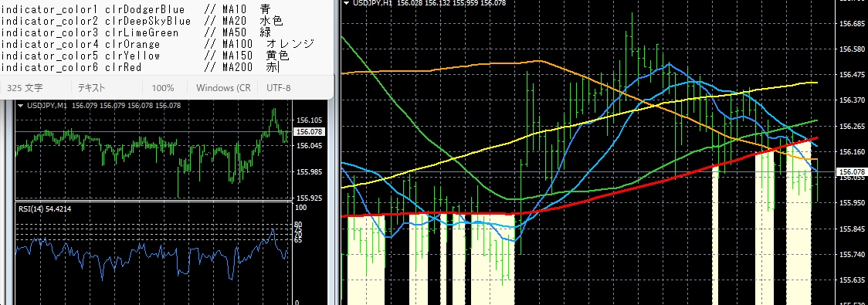Place cursor on 'clrDeepSkyBlue' in Notepad
This screenshot has height=305, width=868.
click(x=147, y=21)
